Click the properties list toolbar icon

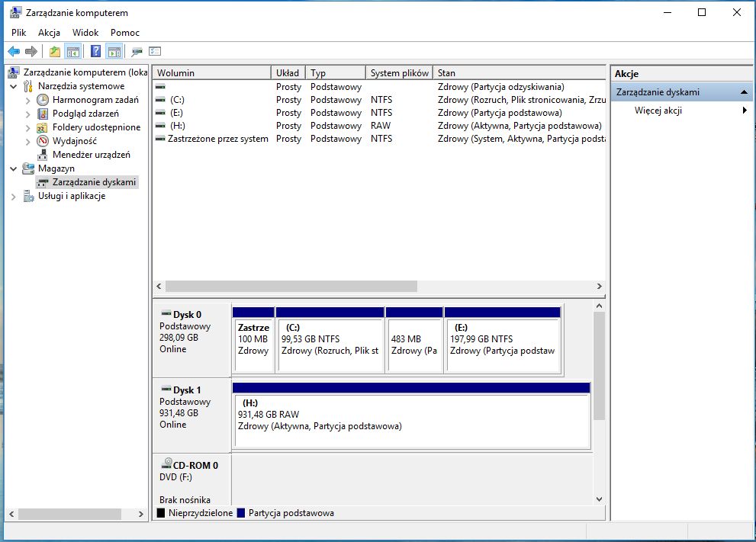tap(155, 51)
